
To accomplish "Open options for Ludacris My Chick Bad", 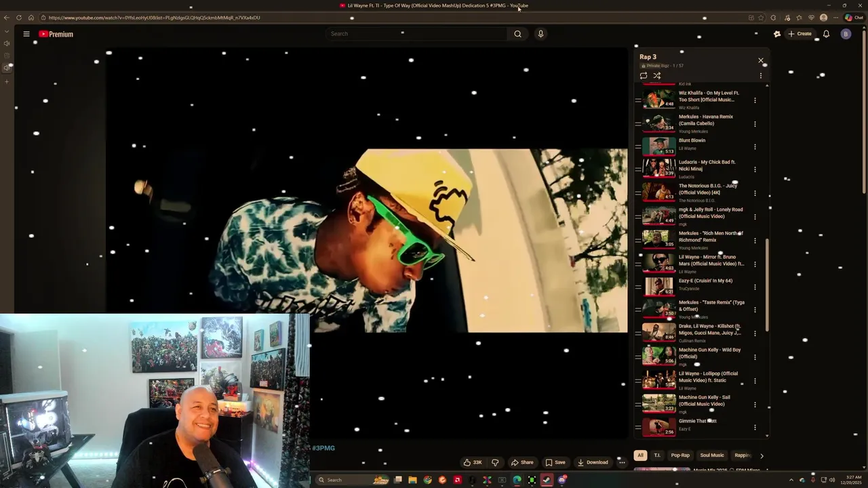I will (755, 170).
